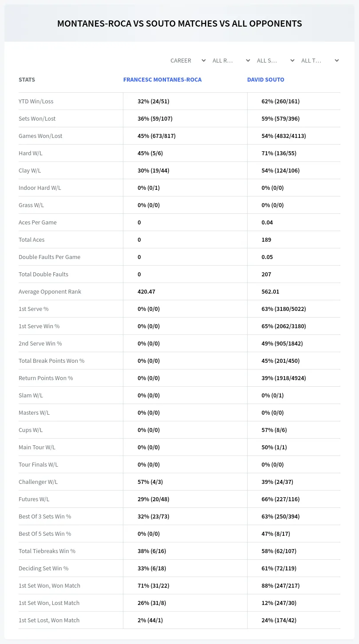Click chevron arrow beside ALL T...
Screen dimensions: 359x644
pos(337,60)
